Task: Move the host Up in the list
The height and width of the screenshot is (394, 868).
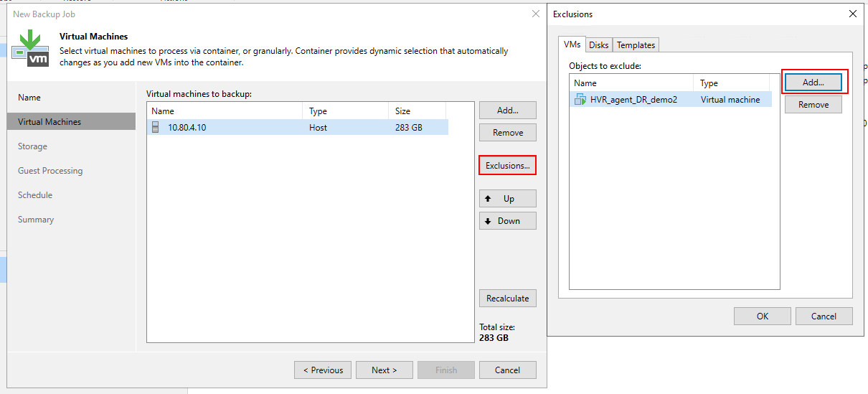Action: pos(507,199)
